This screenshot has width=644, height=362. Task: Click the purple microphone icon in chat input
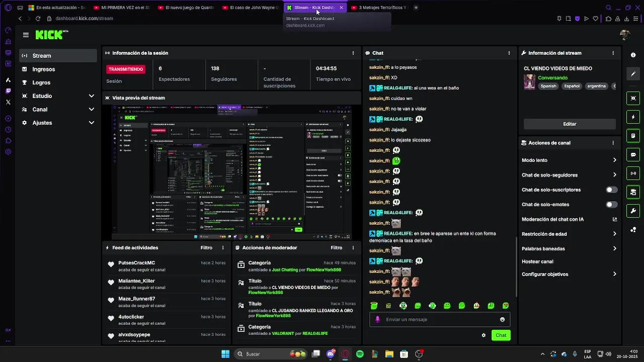click(x=378, y=319)
